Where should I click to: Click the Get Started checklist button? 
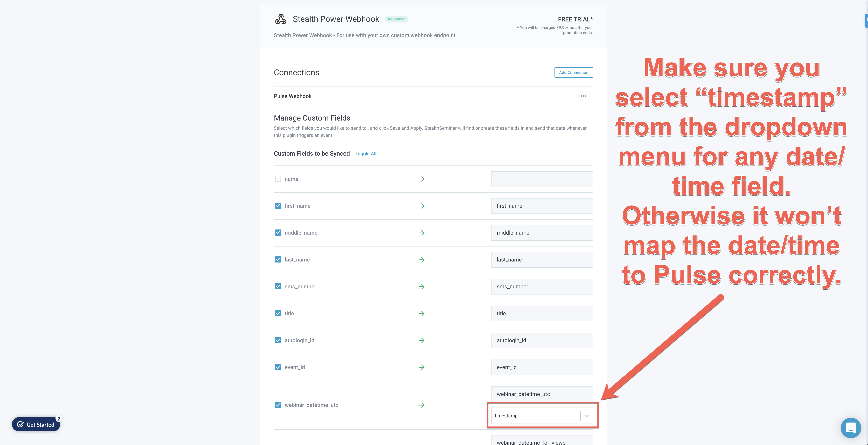click(x=36, y=424)
